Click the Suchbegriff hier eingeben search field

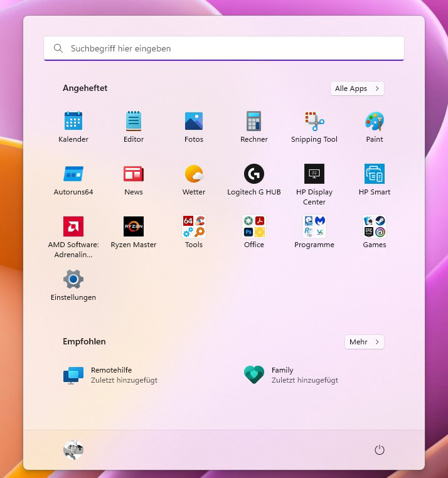click(x=224, y=48)
